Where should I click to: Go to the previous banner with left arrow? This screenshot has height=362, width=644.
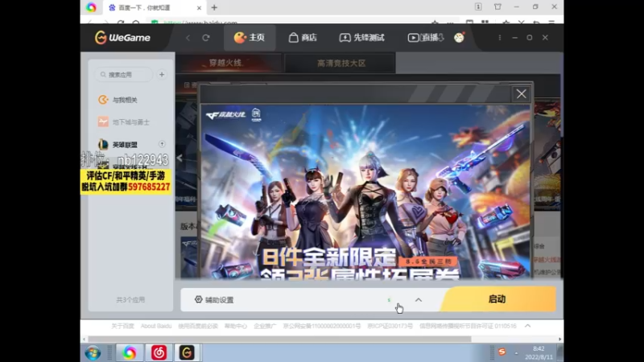[180, 158]
